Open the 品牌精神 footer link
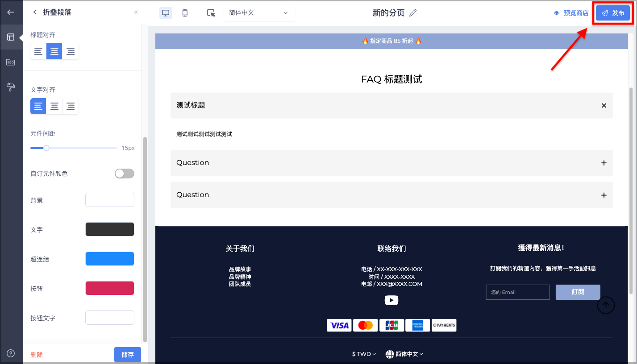This screenshot has height=364, width=637. 240,277
